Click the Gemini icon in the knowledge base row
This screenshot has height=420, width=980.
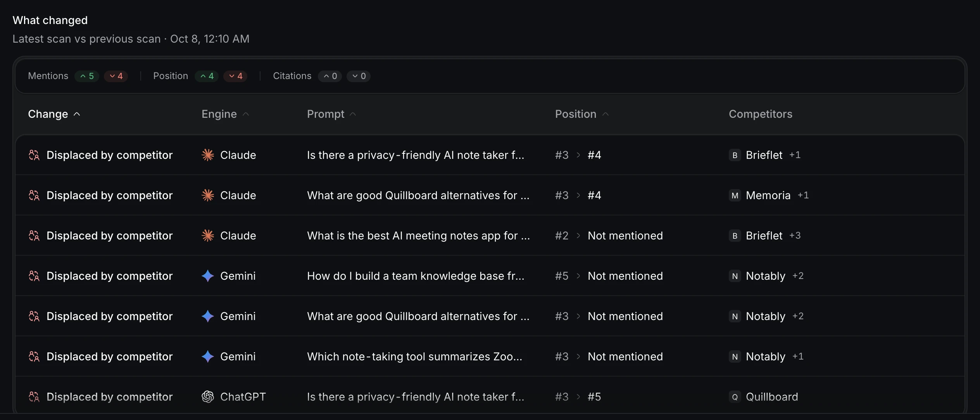(x=208, y=276)
